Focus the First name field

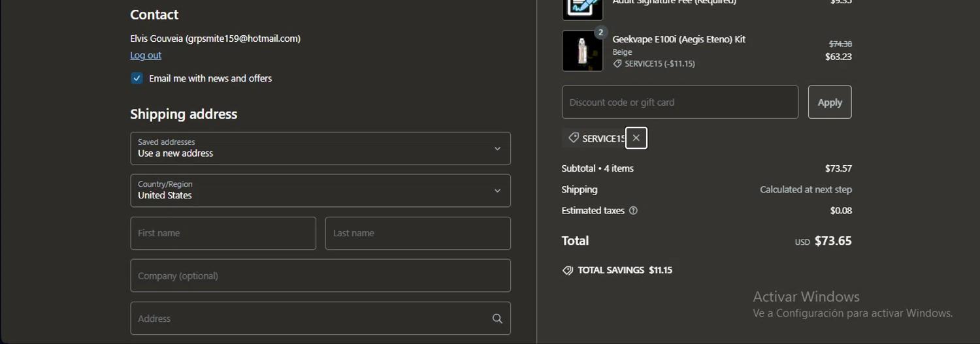pyautogui.click(x=223, y=233)
